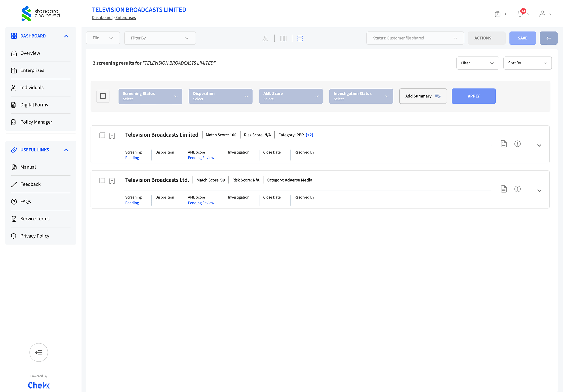
Task: Open the Filter By dropdown
Action: click(160, 38)
